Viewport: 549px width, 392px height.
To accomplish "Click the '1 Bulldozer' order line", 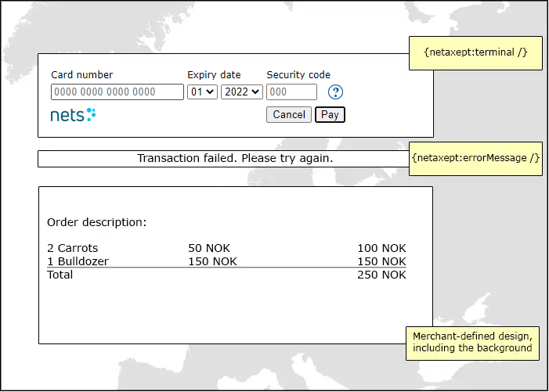I will [x=78, y=261].
